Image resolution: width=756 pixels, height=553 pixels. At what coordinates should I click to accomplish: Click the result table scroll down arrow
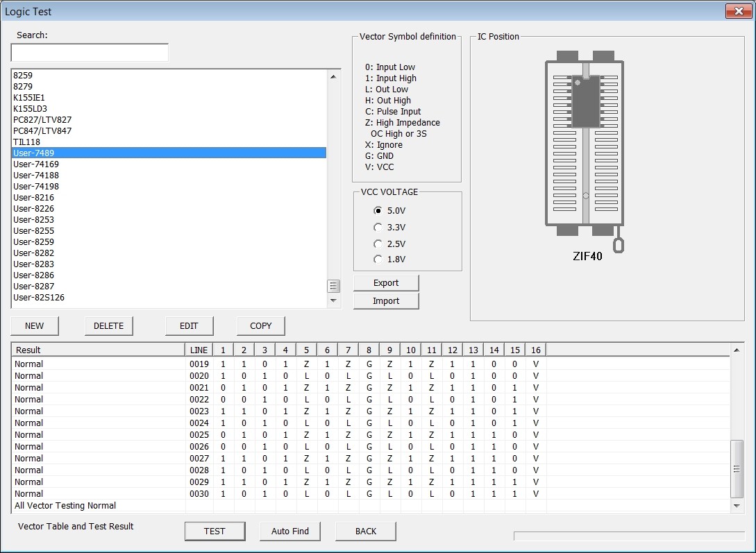(x=737, y=505)
